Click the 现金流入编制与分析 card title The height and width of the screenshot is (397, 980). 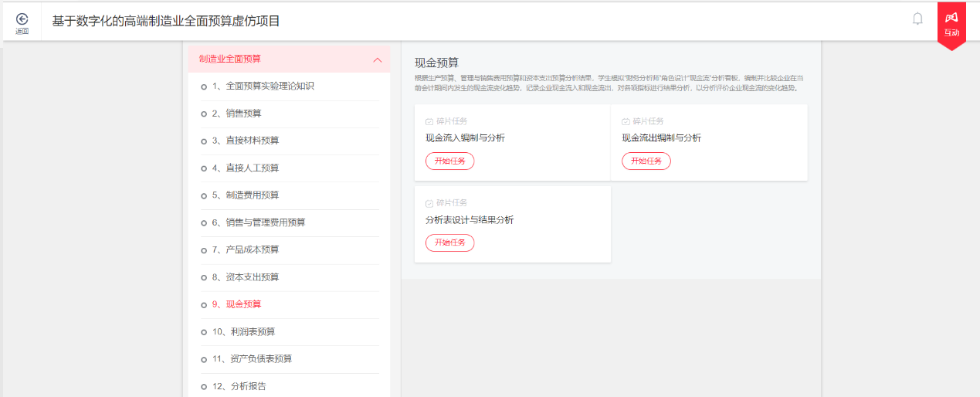[465, 138]
